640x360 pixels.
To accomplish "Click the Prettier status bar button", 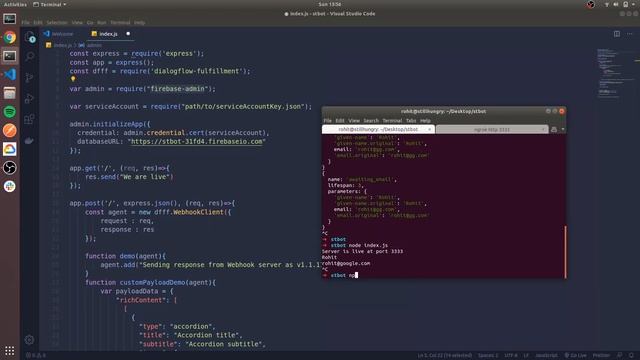I will pyautogui.click(x=601, y=356).
